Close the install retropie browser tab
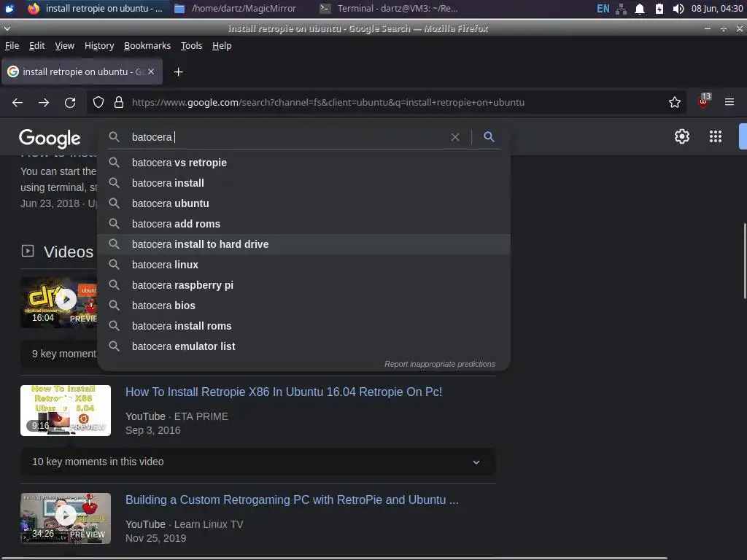This screenshot has width=747, height=560. click(150, 71)
